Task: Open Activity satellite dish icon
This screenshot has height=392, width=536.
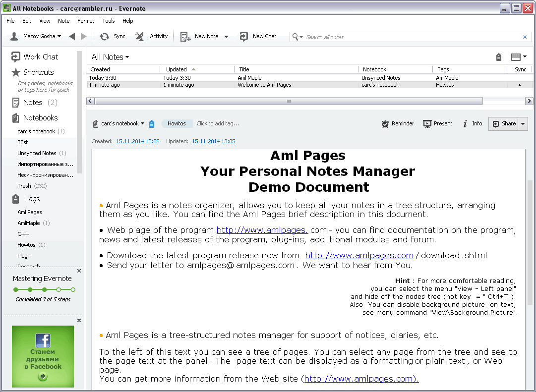Action: pos(139,36)
